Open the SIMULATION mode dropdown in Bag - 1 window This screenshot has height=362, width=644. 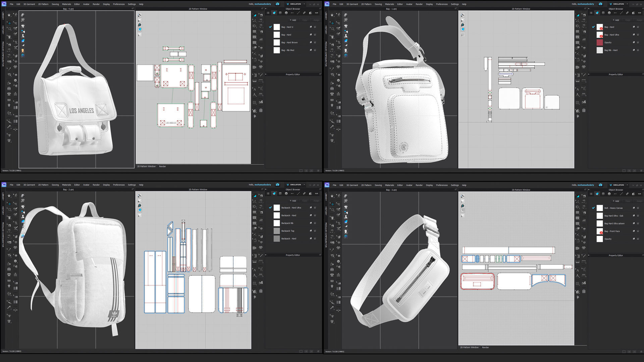click(x=619, y=4)
